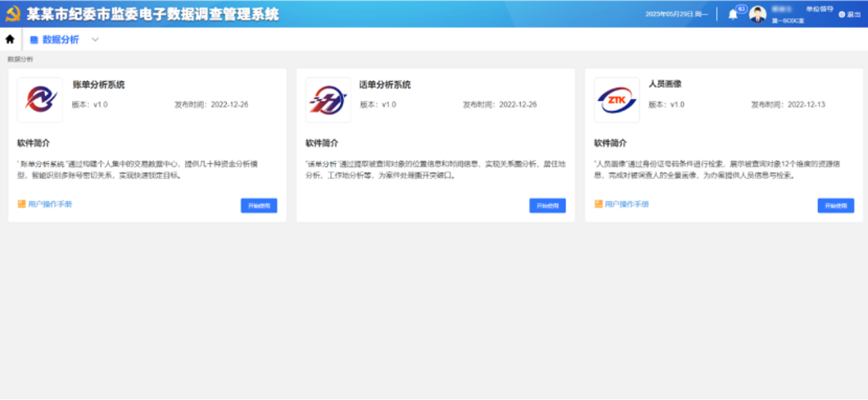
Task: Click 开始使用 for 话单分析系统
Action: click(547, 206)
